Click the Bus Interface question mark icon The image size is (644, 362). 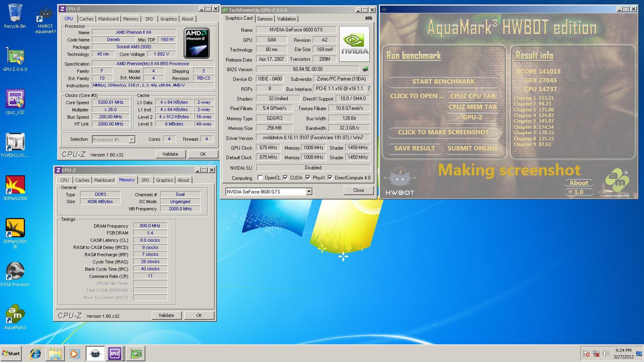tap(368, 88)
